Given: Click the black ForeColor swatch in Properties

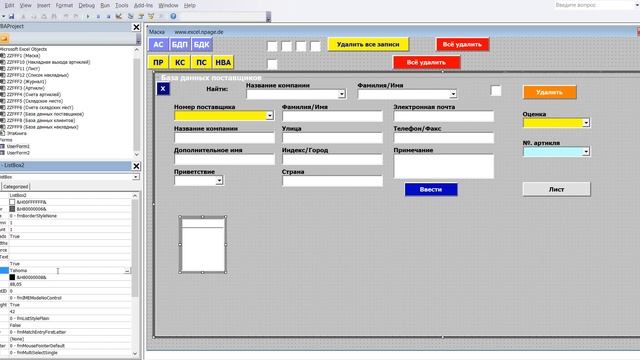Looking at the screenshot, I should (12, 277).
